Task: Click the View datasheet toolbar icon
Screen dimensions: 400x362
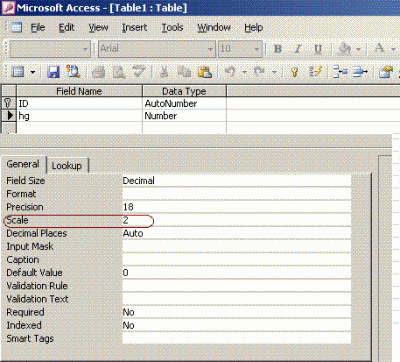Action: pyautogui.click(x=18, y=72)
